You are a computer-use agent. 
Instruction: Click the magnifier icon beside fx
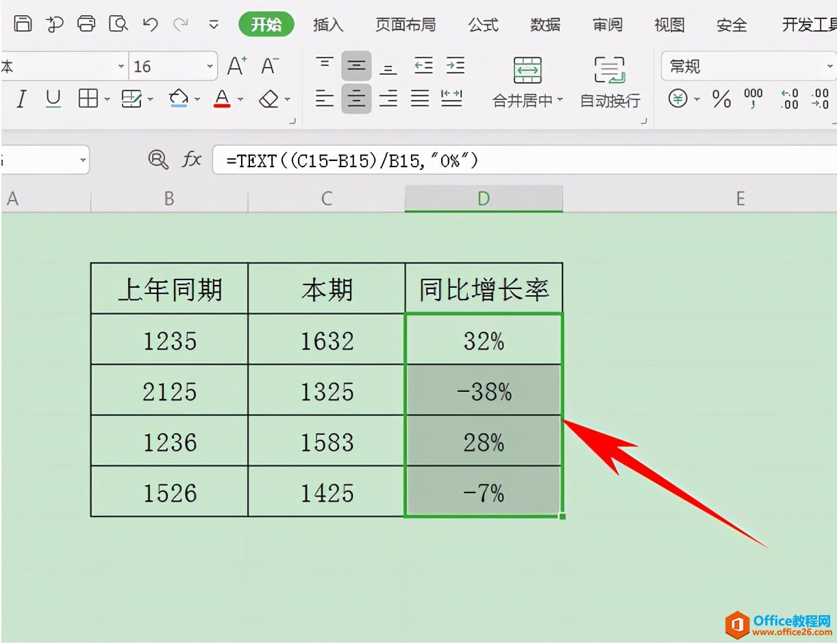(x=158, y=160)
